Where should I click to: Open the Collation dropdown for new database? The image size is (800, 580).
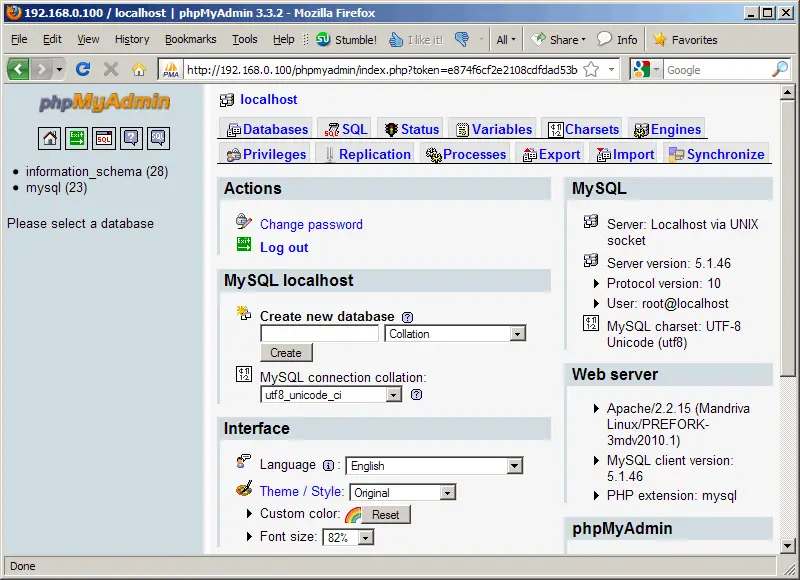tap(455, 334)
